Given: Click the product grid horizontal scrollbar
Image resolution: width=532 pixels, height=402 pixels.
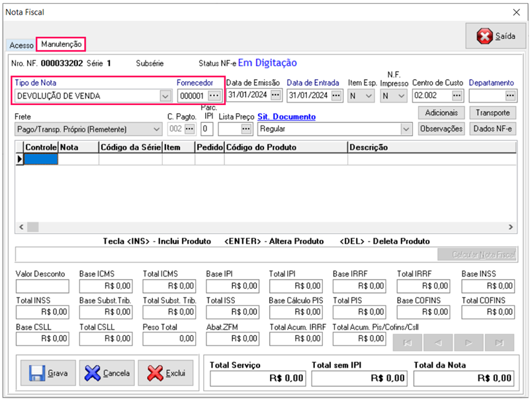Looking at the screenshot, I should (x=265, y=227).
